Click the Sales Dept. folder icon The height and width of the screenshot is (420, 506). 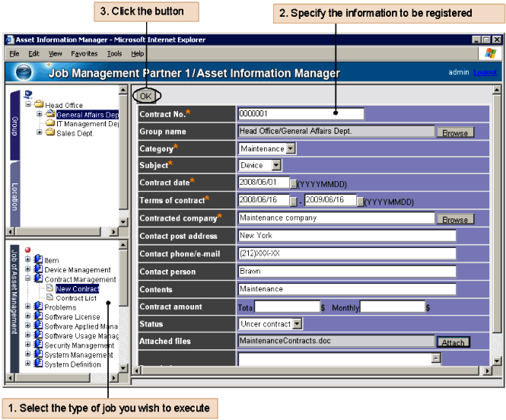pos(50,133)
